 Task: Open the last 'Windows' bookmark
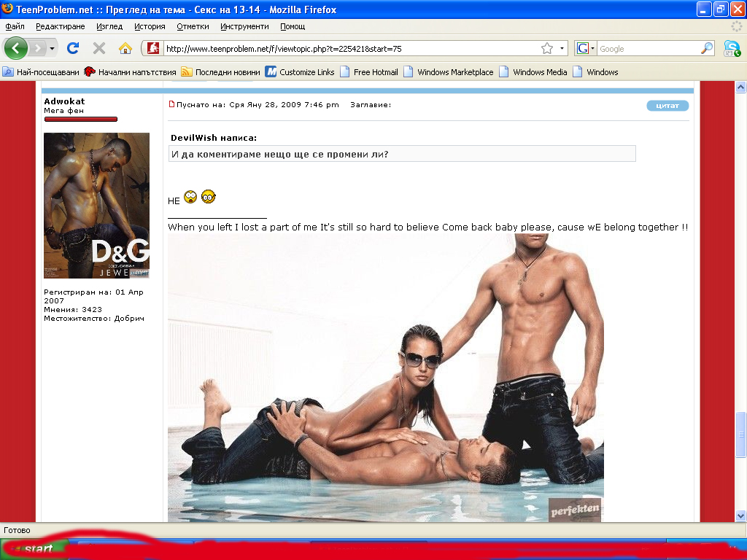point(595,72)
